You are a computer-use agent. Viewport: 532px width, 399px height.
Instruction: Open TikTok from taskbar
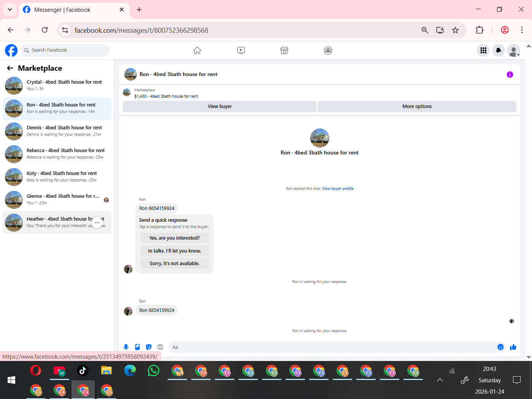point(83,370)
